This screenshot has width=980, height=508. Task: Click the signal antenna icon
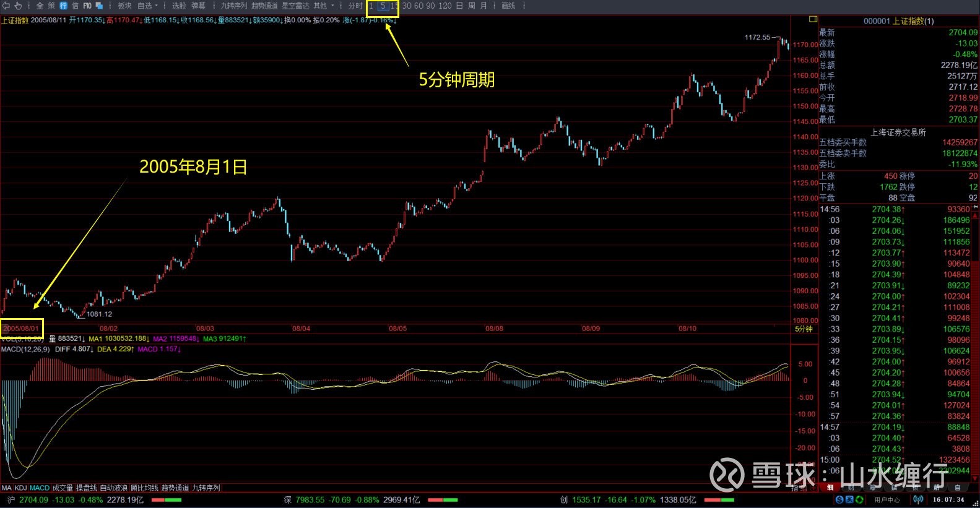coord(918,499)
